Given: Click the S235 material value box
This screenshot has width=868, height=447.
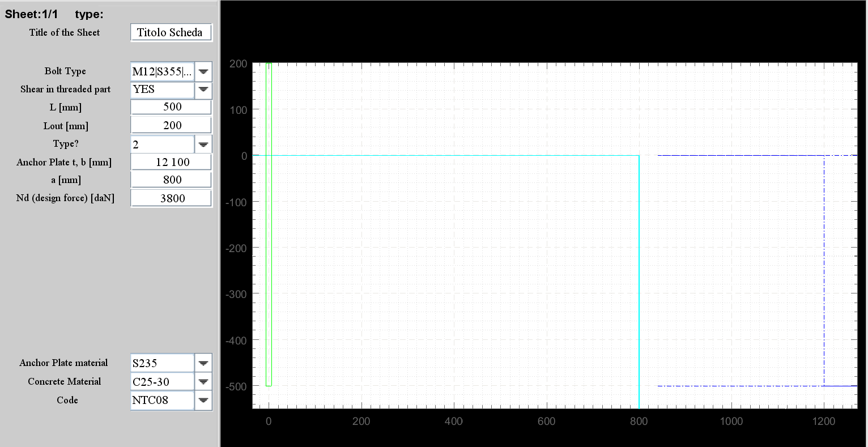Looking at the screenshot, I should coord(163,363).
